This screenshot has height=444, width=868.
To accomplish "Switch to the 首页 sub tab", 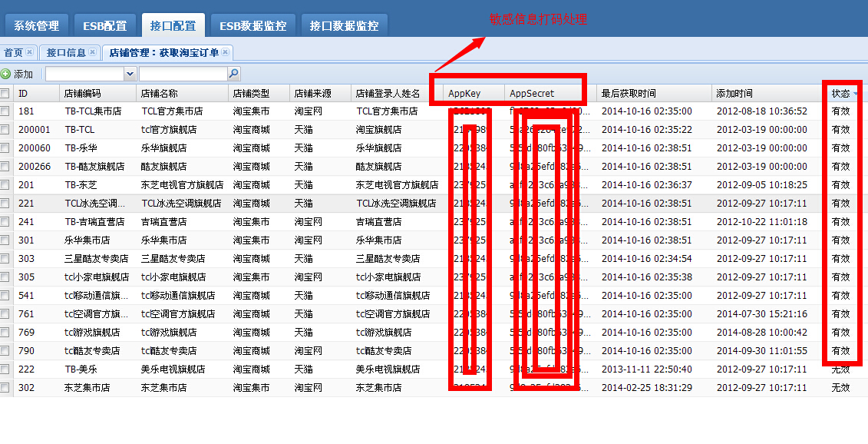I will [13, 53].
